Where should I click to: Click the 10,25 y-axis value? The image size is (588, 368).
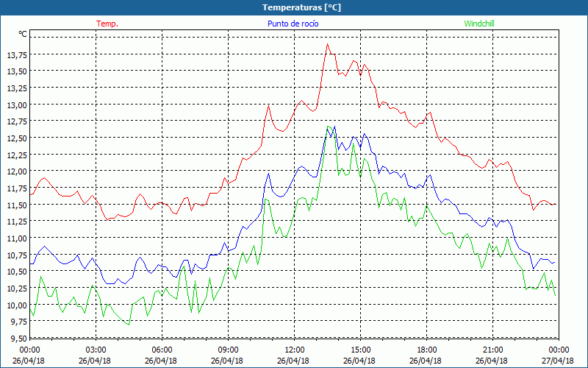[x=17, y=289]
